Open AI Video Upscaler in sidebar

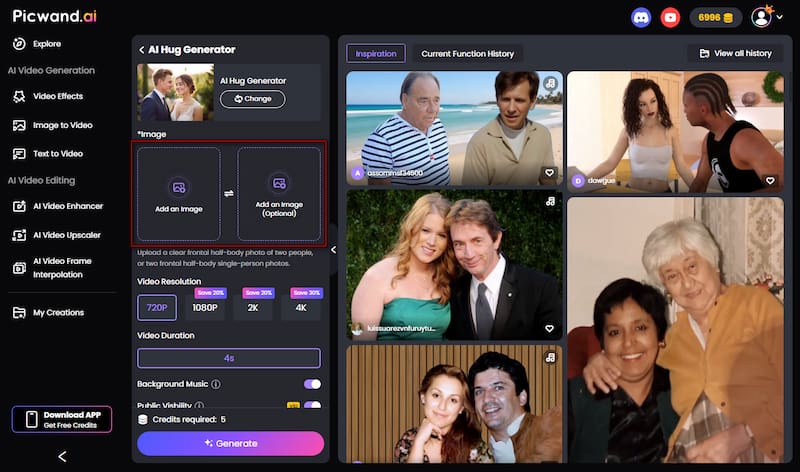(57, 235)
